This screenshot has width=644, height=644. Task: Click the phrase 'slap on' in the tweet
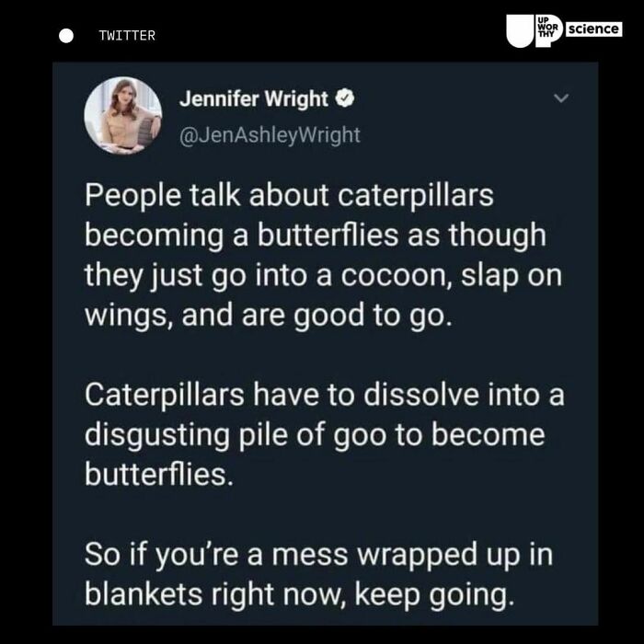pyautogui.click(x=512, y=275)
